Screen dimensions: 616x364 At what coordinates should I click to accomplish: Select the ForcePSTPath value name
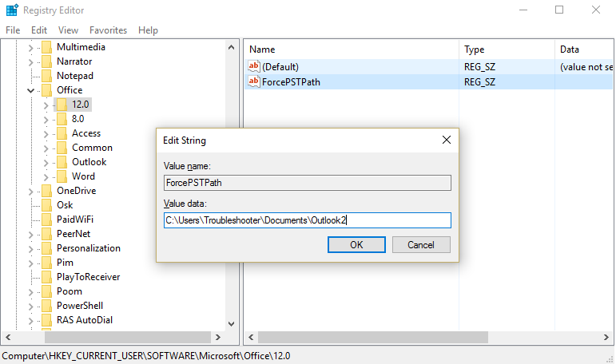(x=291, y=82)
